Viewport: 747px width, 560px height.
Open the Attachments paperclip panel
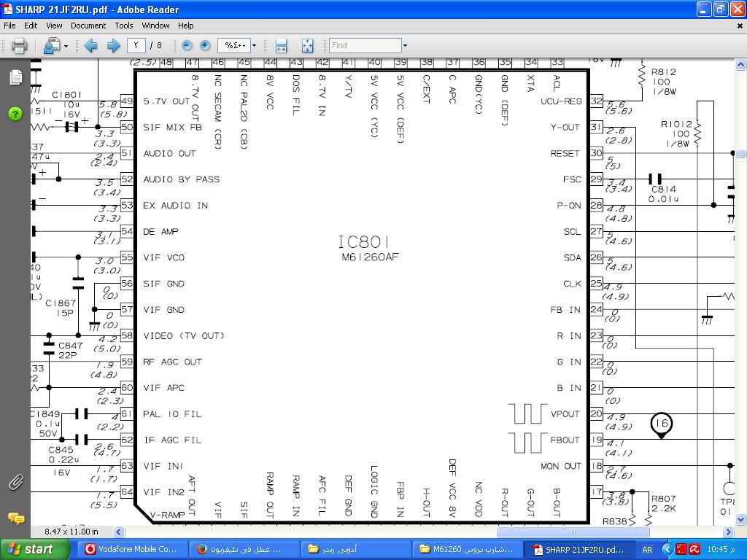[16, 482]
